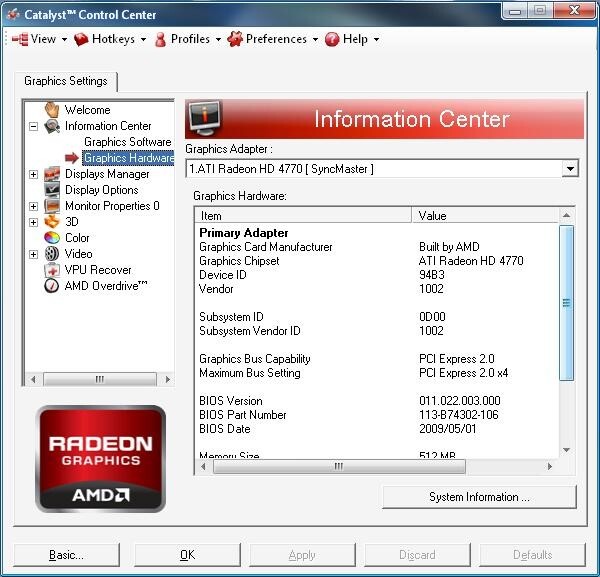Open the Hotkeys menu
This screenshot has height=577, width=600.
point(110,39)
